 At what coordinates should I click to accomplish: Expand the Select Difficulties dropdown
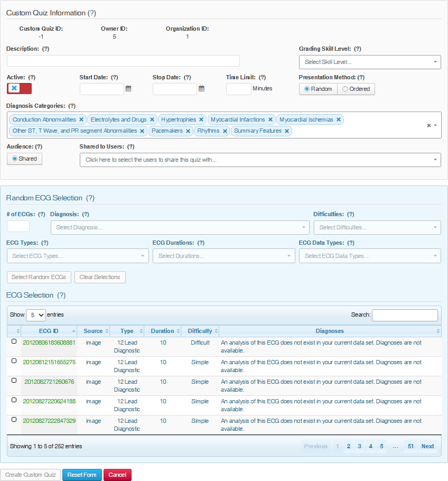377,227
